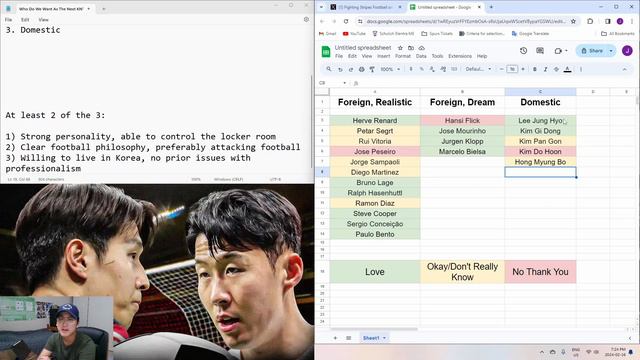This screenshot has height=360, width=640.
Task: Add a new sheet with plus button
Action: point(335,338)
